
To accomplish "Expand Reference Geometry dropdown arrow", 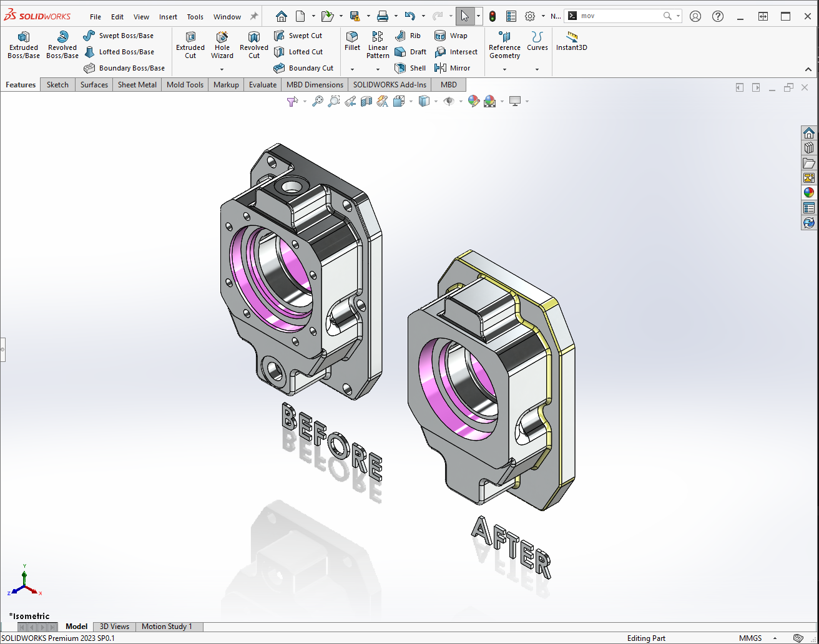I will tap(504, 69).
